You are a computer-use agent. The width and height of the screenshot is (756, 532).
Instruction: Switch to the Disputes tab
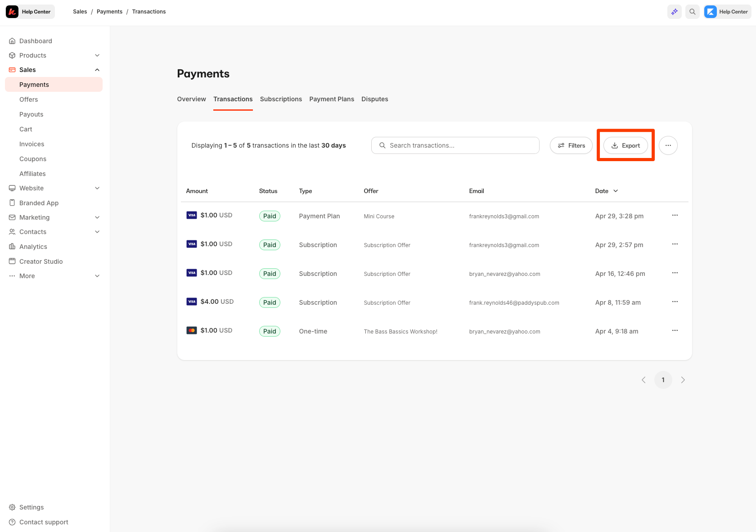(x=374, y=99)
